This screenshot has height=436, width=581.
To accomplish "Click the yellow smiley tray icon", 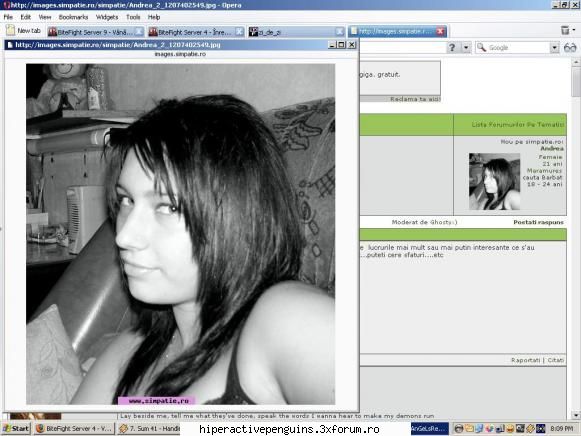I will click(x=510, y=429).
